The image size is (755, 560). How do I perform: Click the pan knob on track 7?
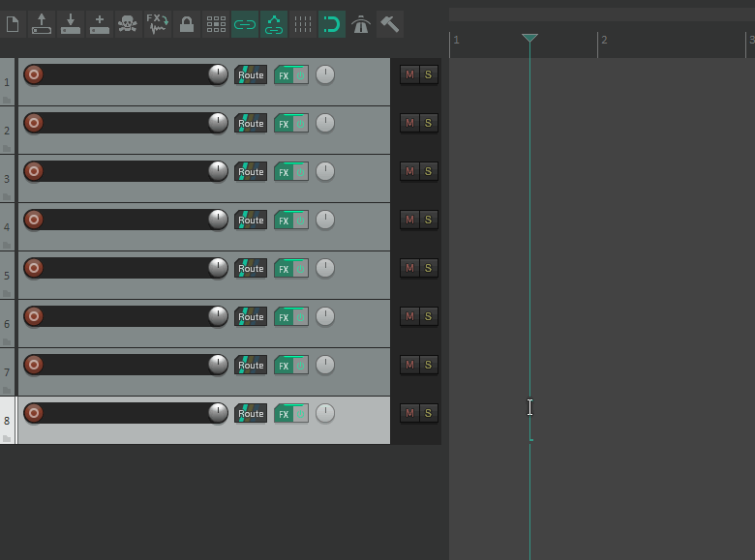point(325,365)
